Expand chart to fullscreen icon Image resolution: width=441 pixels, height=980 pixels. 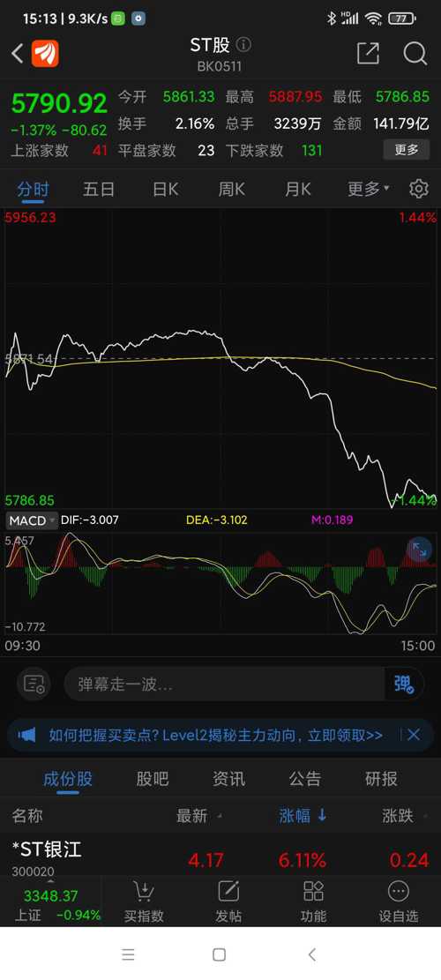tap(419, 550)
